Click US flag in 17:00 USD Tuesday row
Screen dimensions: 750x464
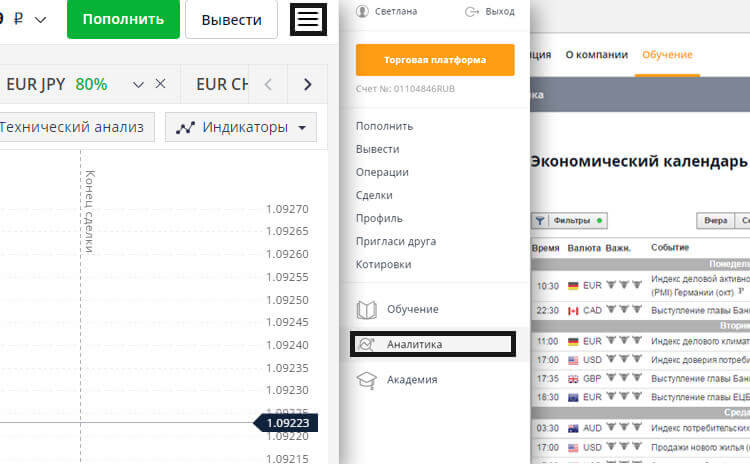point(573,361)
